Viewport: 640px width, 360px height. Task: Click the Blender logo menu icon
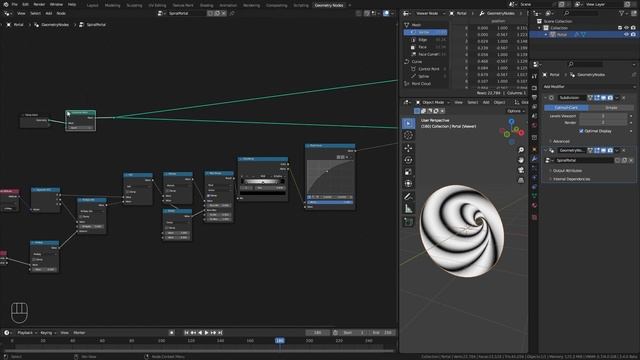point(6,4)
